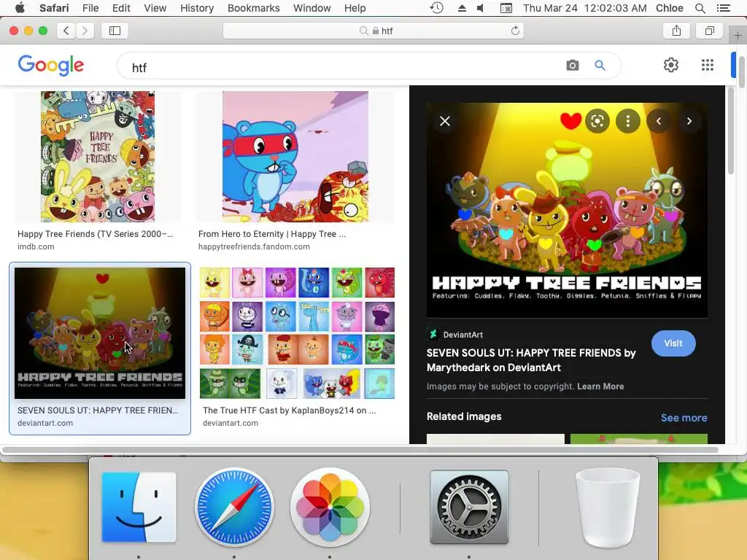Image resolution: width=747 pixels, height=560 pixels.
Task: Open the Apple menu
Action: click(x=20, y=8)
